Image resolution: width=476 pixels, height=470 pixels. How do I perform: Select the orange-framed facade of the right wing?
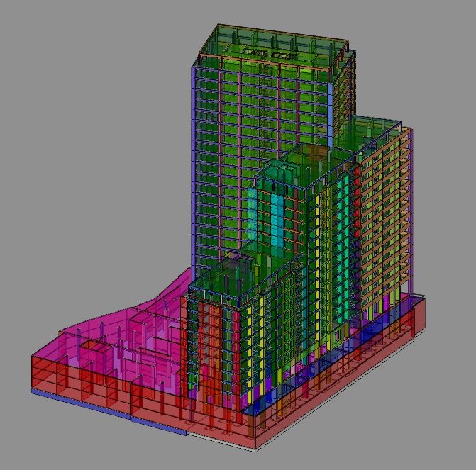(x=385, y=218)
